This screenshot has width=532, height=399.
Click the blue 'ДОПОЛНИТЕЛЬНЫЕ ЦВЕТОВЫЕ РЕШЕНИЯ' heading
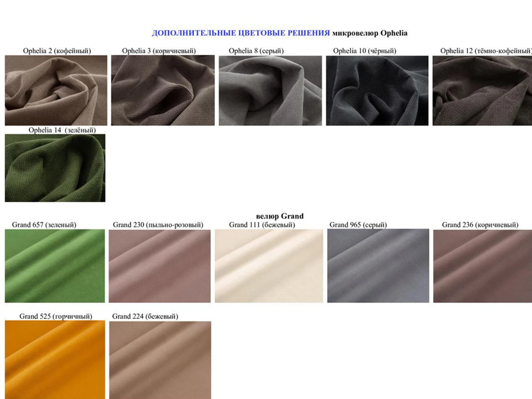click(241, 33)
